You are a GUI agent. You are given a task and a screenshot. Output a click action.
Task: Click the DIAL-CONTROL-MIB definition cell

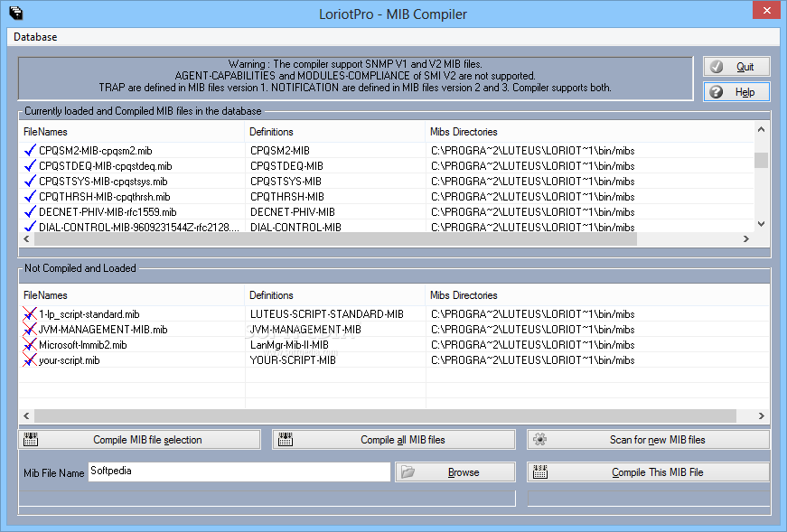295,228
